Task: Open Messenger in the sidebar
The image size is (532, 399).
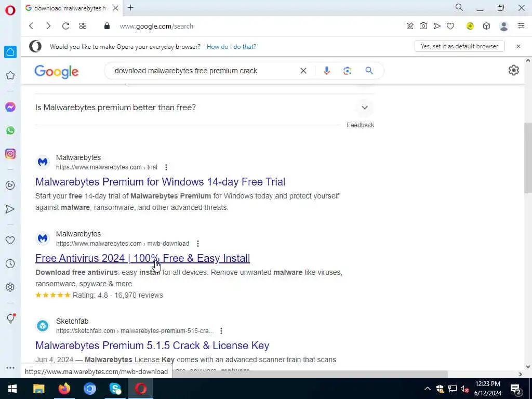Action: pos(10,107)
